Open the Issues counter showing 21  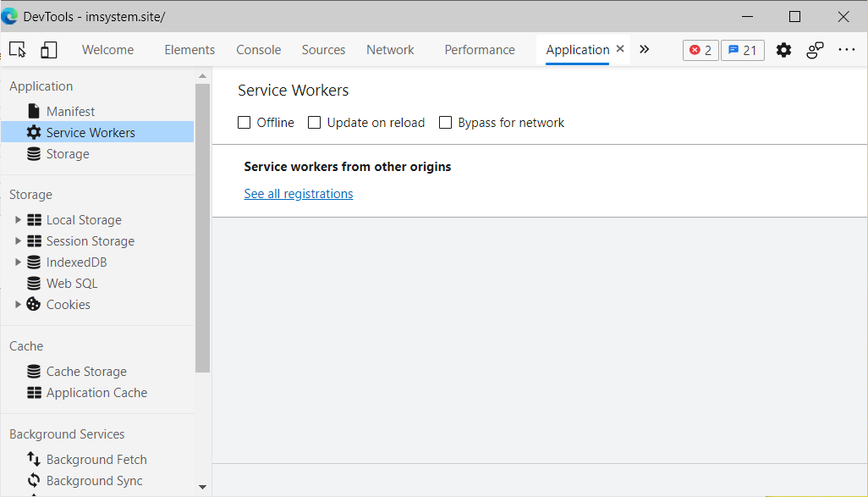742,50
